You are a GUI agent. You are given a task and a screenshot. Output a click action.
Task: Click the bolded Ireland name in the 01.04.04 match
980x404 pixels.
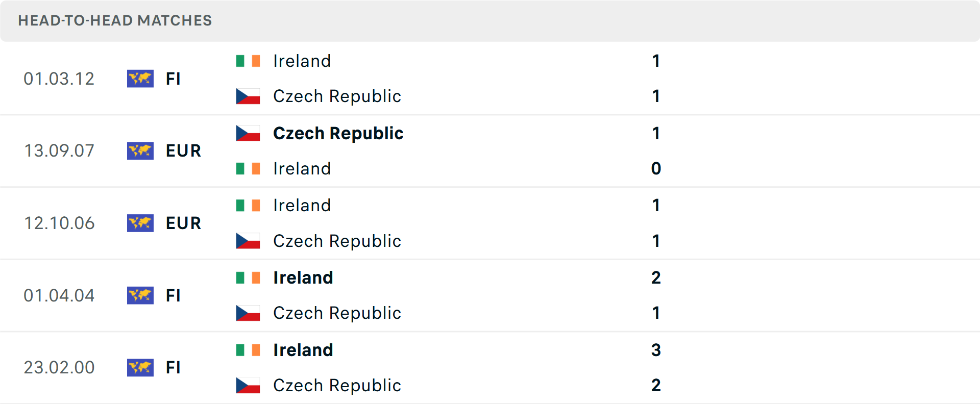[x=303, y=277]
